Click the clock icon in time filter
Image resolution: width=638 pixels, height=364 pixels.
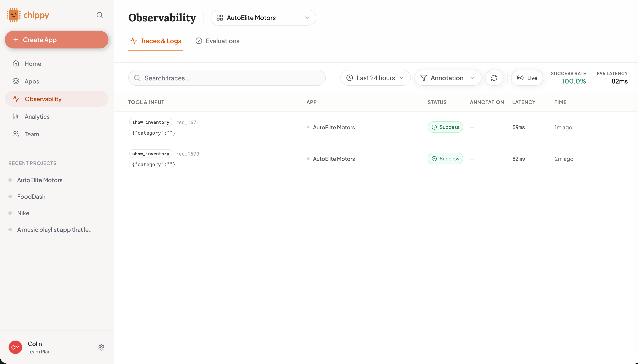(x=350, y=78)
